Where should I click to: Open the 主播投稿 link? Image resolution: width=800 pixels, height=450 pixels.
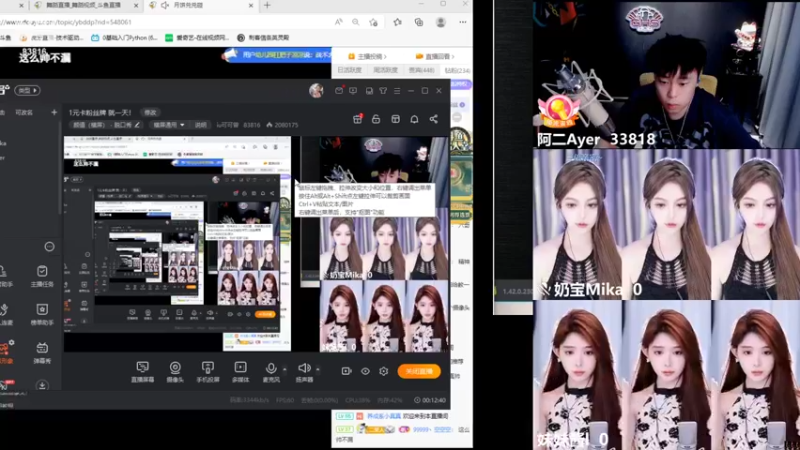tap(367, 56)
